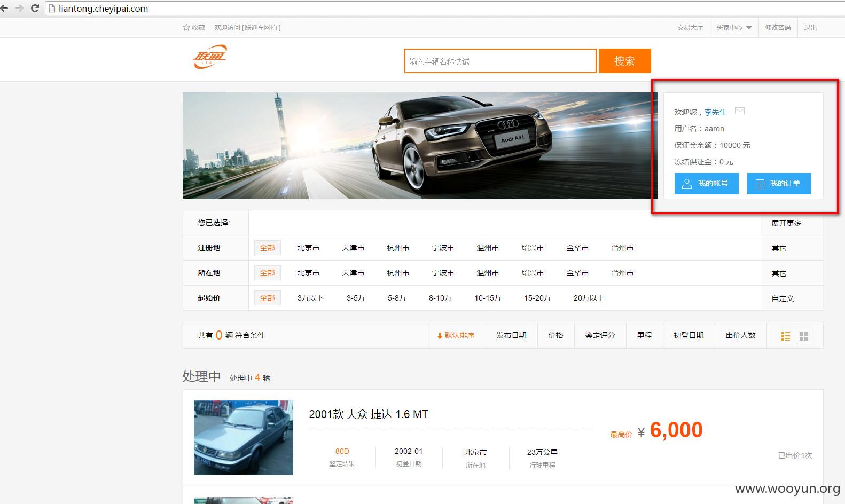Viewport: 845px width, 504px height.
Task: Open the 捷达 car thumbnail photo
Action: [244, 438]
